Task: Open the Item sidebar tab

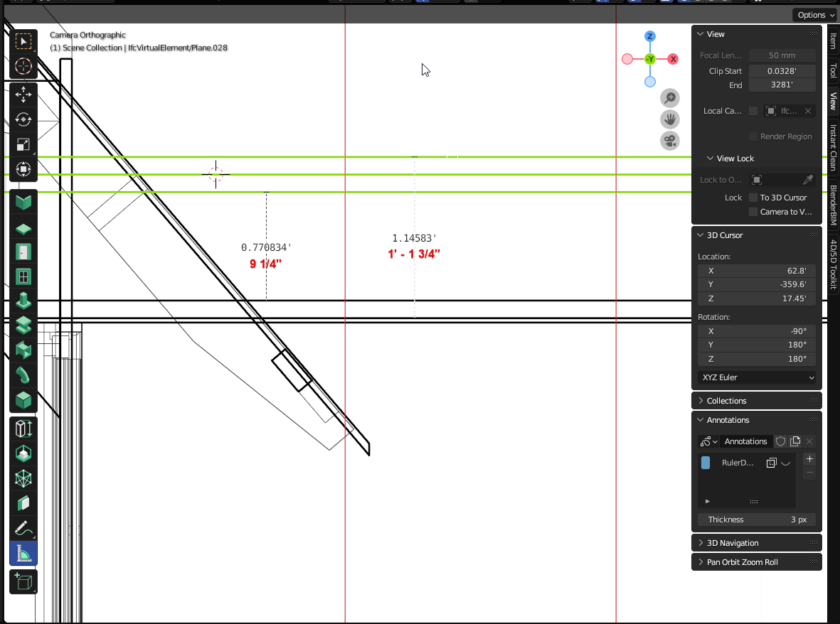Action: click(x=833, y=41)
